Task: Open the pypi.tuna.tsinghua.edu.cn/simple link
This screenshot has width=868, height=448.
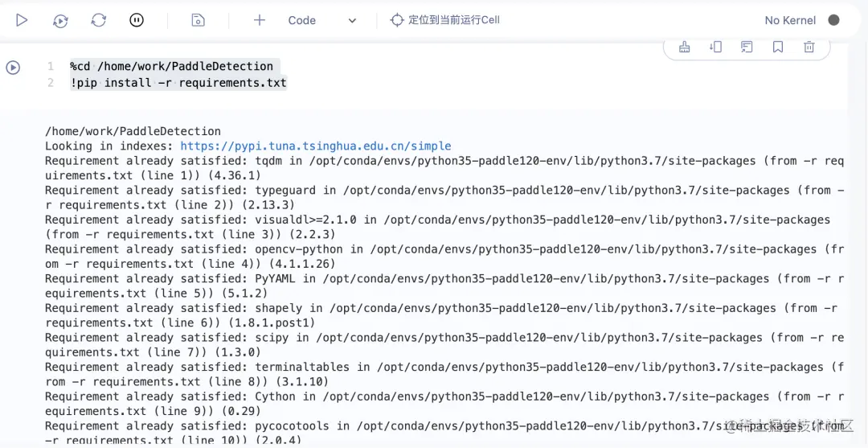Action: pyautogui.click(x=316, y=146)
